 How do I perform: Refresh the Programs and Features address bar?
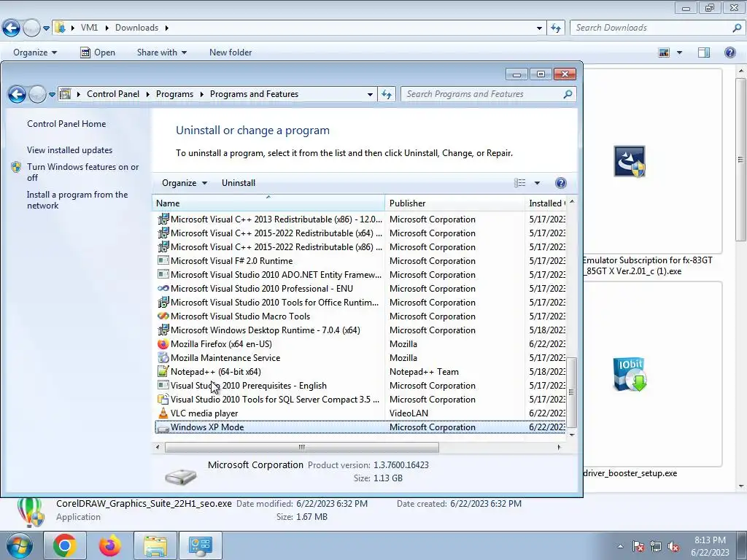click(x=387, y=94)
